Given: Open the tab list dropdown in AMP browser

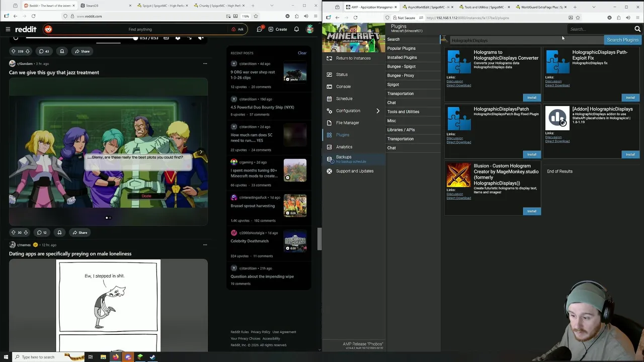Looking at the screenshot, I should [x=594, y=7].
